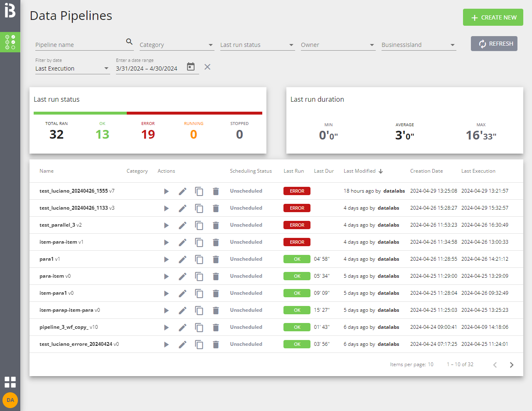Clear the date filter with the X icon
The height and width of the screenshot is (411, 532).
207,66
